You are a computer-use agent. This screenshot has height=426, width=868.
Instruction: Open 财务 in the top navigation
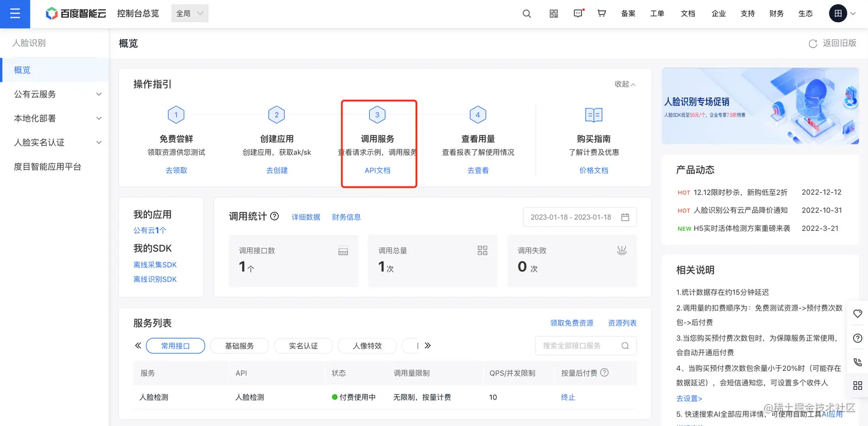point(777,14)
